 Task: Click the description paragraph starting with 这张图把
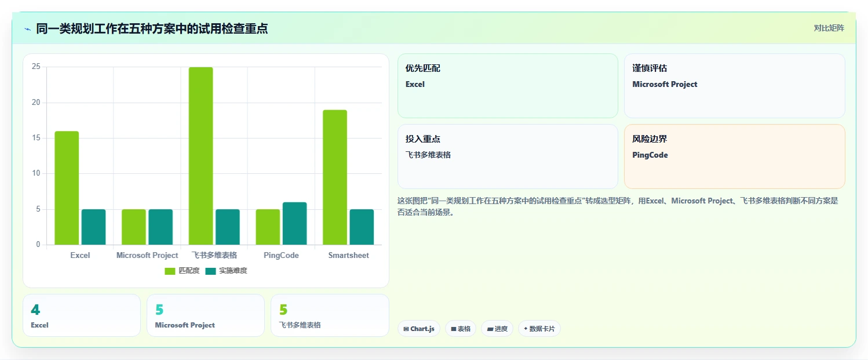(618, 206)
